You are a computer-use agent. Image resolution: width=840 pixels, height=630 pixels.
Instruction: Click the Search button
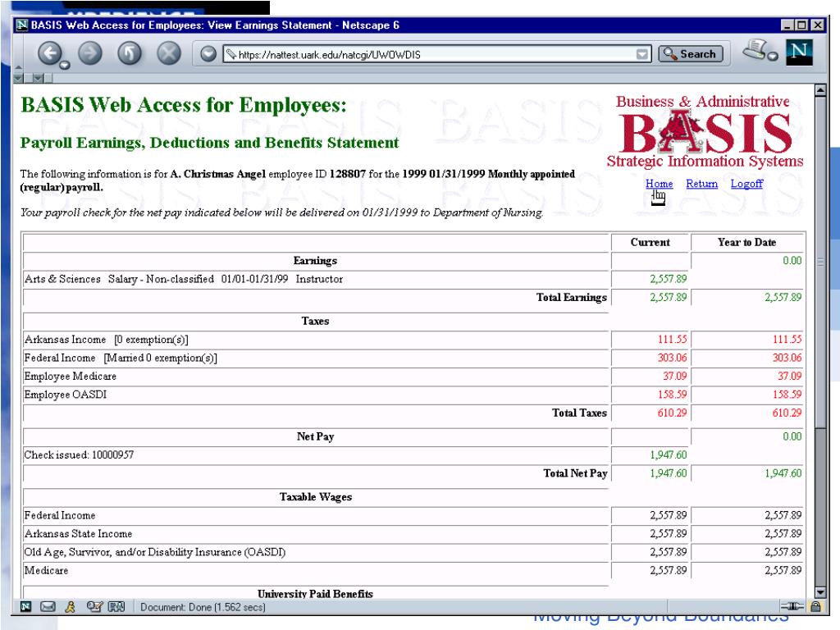pos(690,53)
